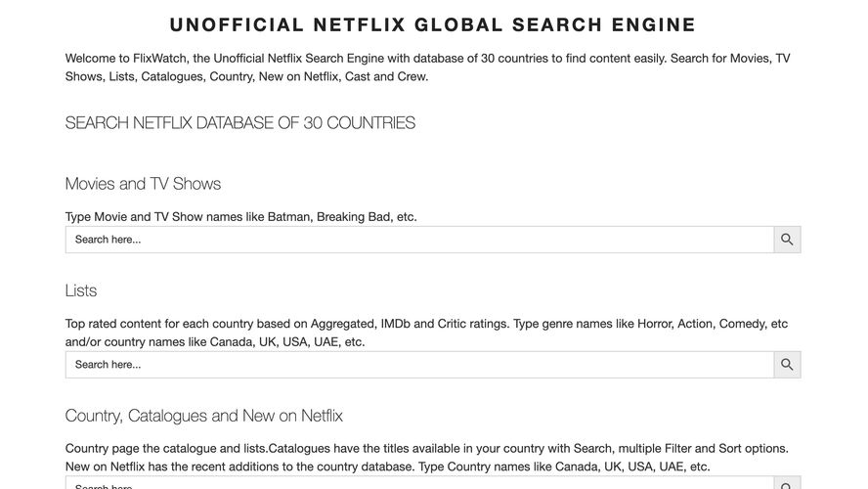Click the Movies and TV Shows section heading
Image resolution: width=868 pixels, height=489 pixels.
pos(143,184)
